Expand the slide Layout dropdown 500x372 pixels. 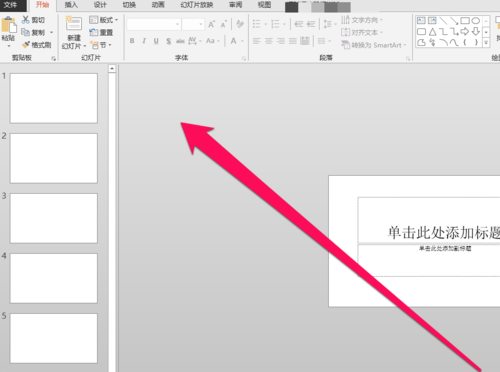pos(104,20)
